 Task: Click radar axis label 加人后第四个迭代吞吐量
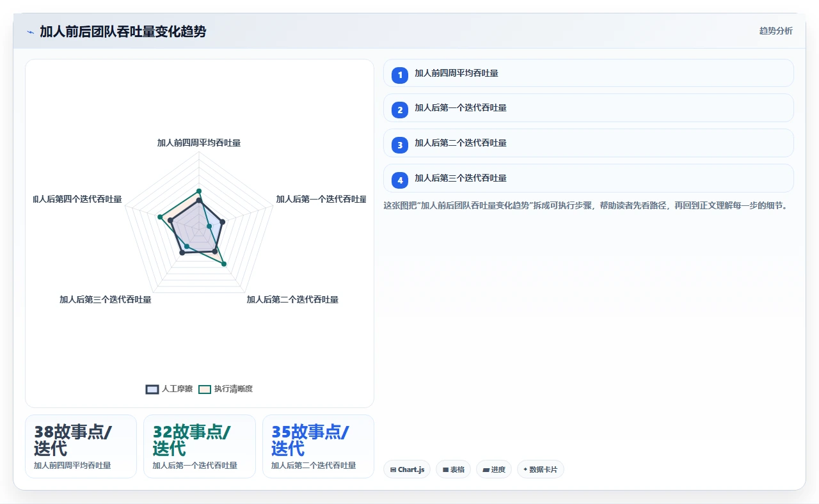77,199
